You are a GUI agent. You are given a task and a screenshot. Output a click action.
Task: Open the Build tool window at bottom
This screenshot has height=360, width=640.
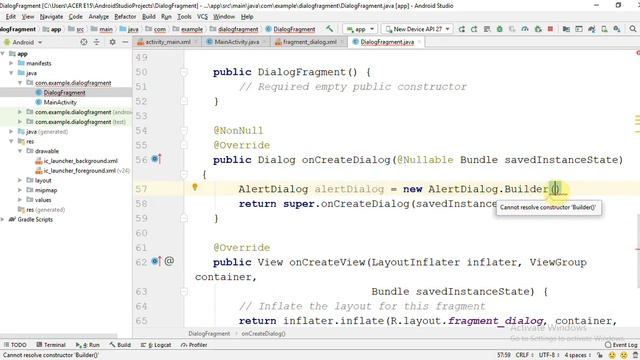point(120,345)
